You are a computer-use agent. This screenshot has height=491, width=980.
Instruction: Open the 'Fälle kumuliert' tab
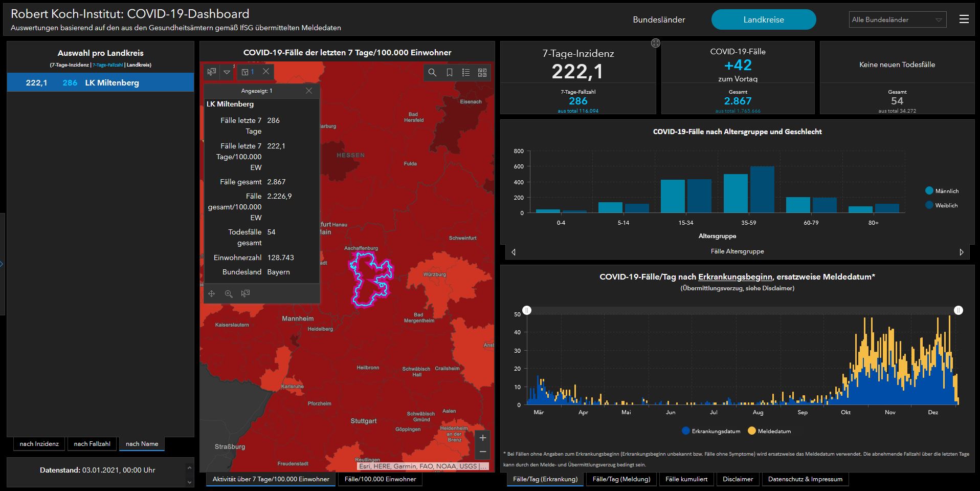pyautogui.click(x=686, y=479)
